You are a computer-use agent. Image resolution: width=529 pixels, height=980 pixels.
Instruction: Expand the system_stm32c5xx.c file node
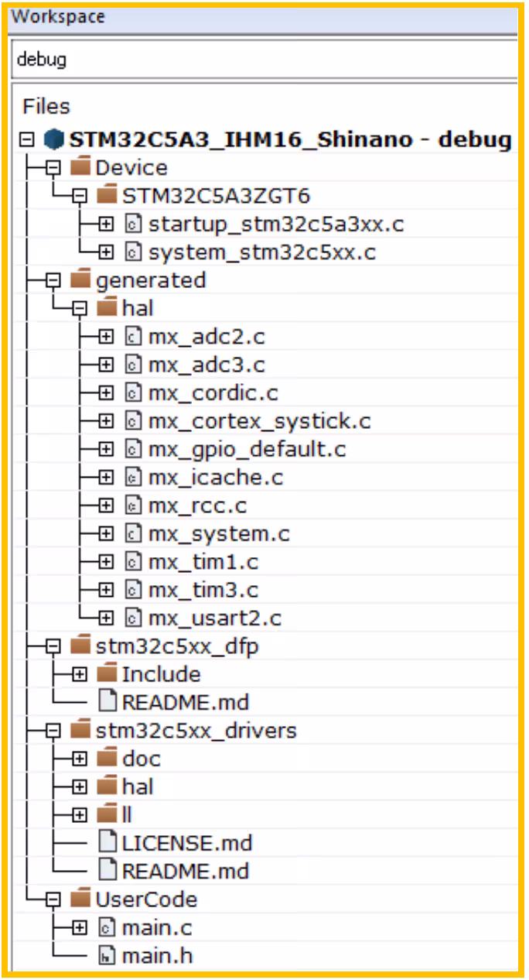pos(106,252)
